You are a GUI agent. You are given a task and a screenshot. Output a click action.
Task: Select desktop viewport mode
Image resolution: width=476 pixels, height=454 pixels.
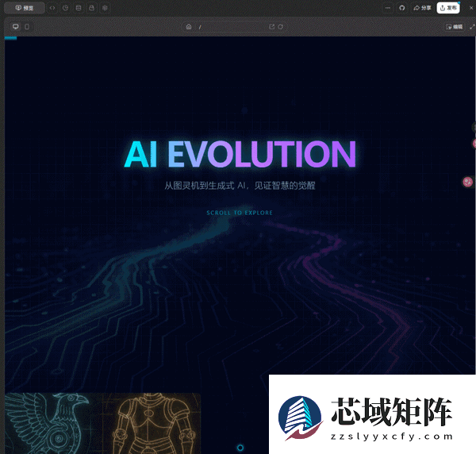click(x=16, y=27)
